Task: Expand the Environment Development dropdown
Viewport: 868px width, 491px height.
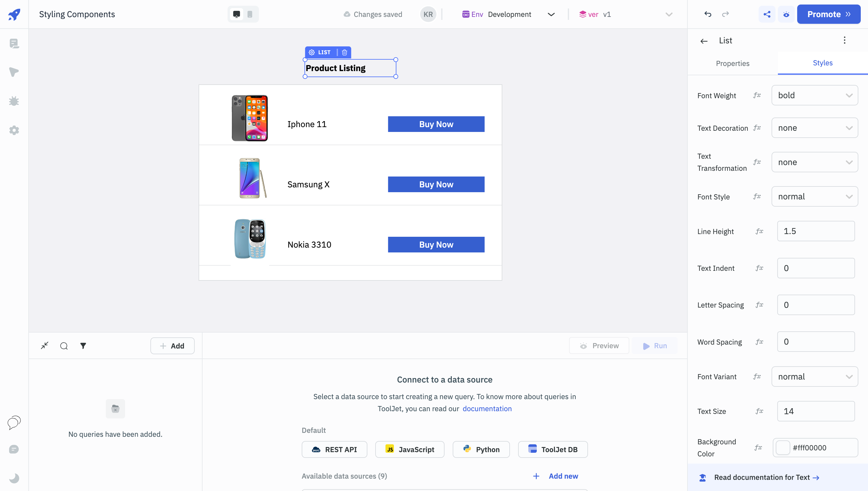Action: pos(551,14)
